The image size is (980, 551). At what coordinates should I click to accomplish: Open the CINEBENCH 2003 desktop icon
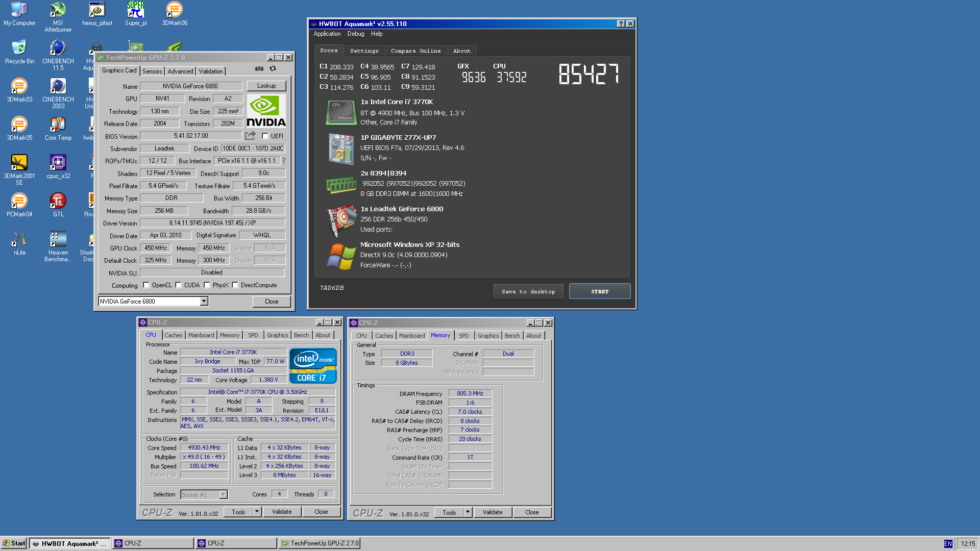tap(58, 93)
